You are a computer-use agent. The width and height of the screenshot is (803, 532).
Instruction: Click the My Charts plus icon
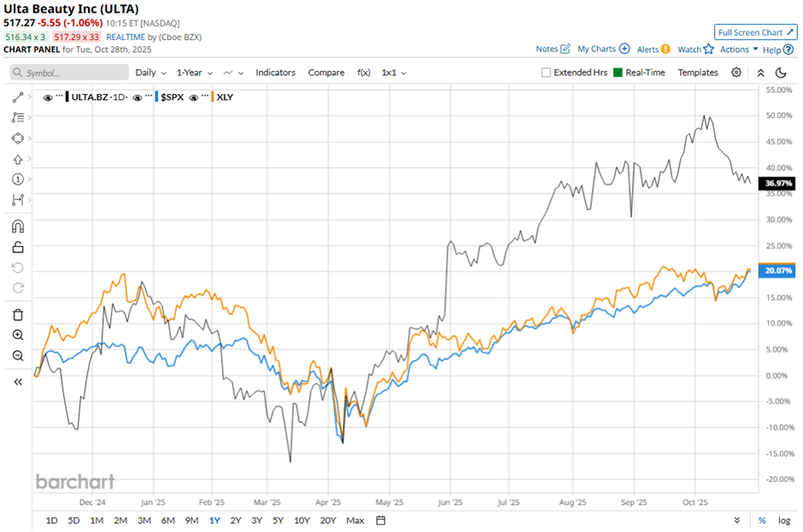point(624,49)
